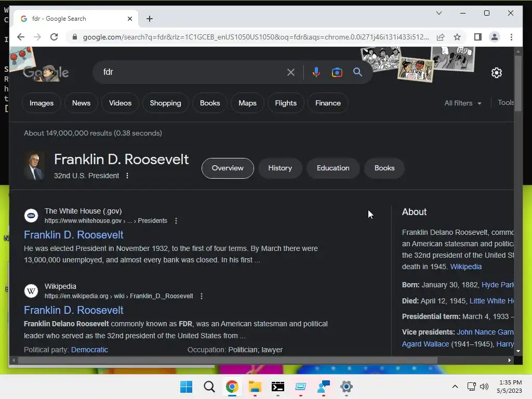Open File Explorer from the taskbar
The height and width of the screenshot is (399, 532).
pos(255,387)
